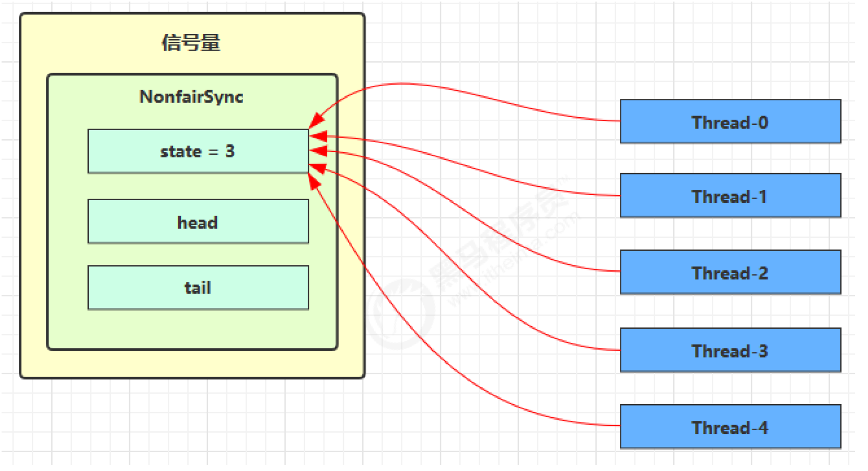
Task: Click the Thread-2 block
Action: [x=730, y=272]
